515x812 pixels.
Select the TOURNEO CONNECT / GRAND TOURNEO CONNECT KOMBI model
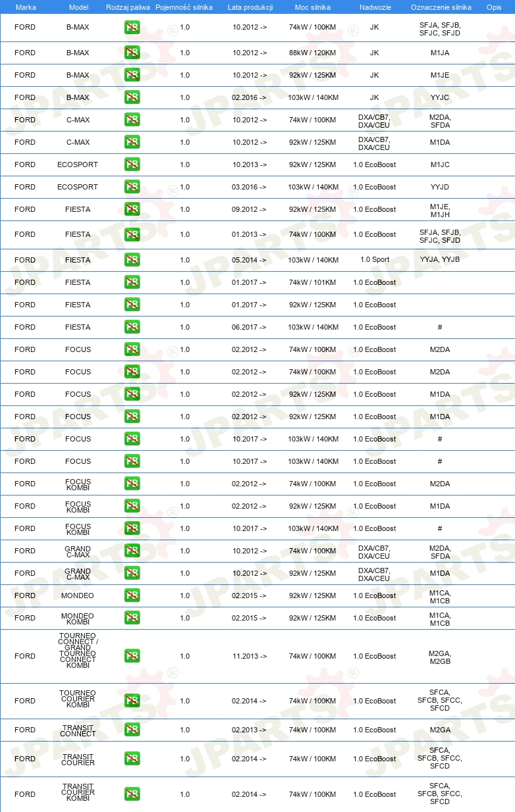pos(78,651)
